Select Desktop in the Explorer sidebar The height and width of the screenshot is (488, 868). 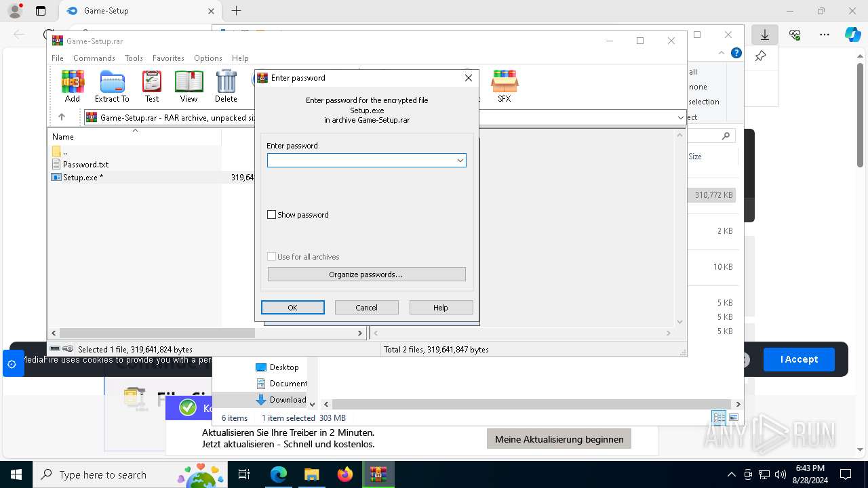click(x=283, y=367)
